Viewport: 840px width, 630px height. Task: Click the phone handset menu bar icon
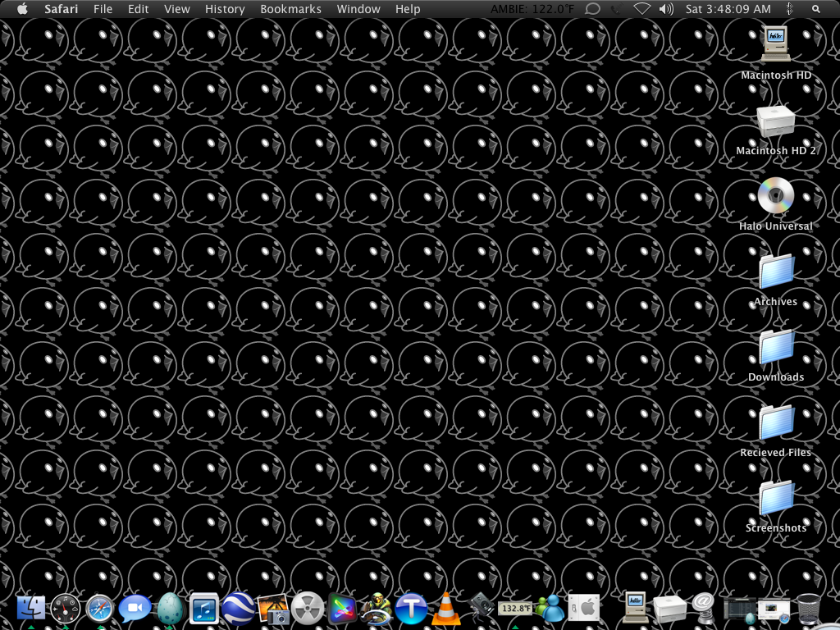click(617, 9)
